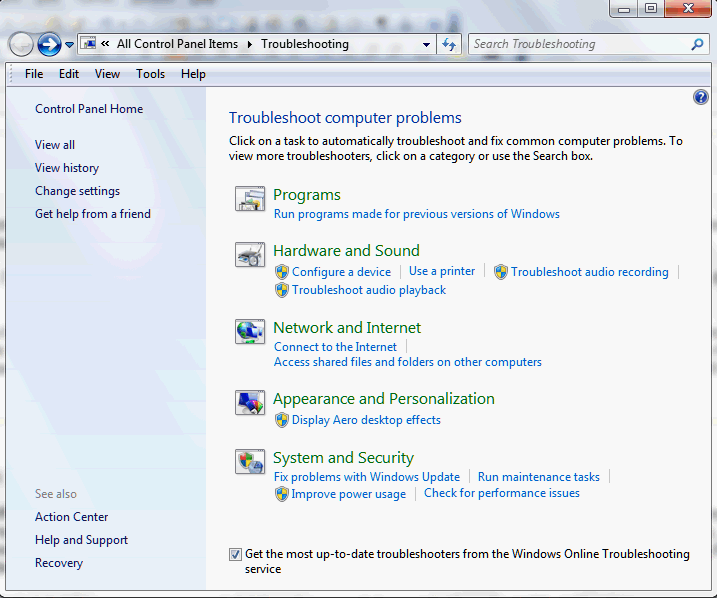Click Fix problems with Windows Update
This screenshot has width=717, height=598.
point(367,477)
